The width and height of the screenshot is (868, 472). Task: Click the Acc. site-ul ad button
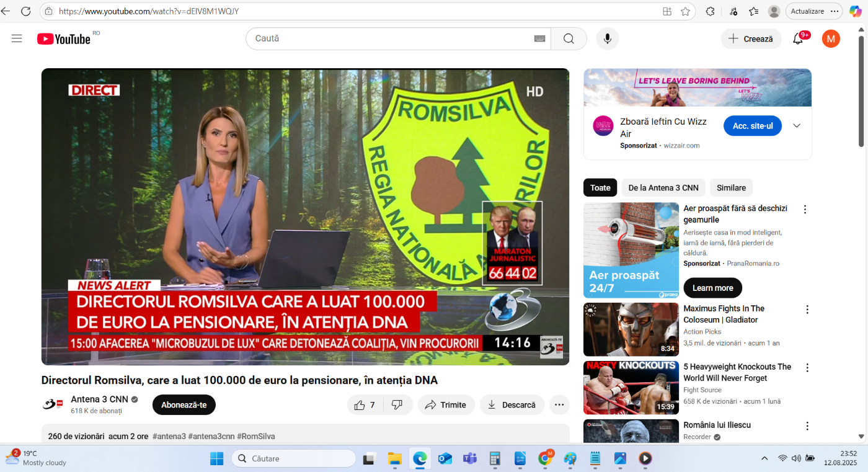[752, 125]
